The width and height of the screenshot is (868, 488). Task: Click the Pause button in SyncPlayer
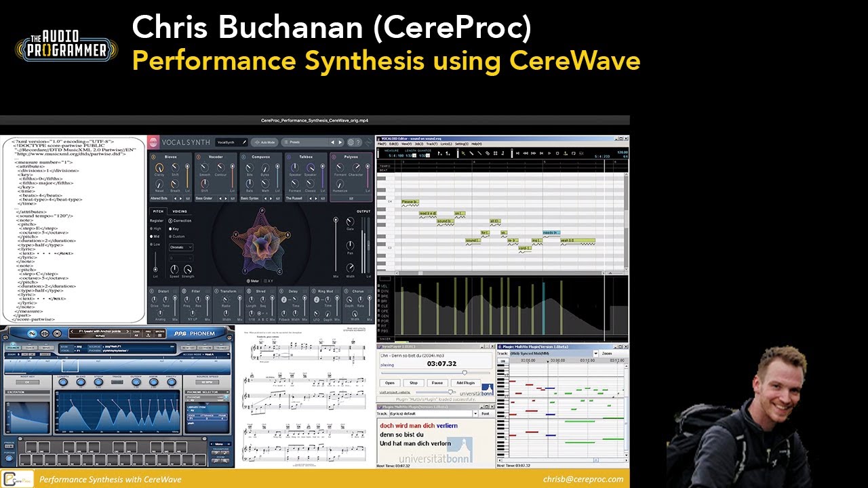tap(437, 383)
